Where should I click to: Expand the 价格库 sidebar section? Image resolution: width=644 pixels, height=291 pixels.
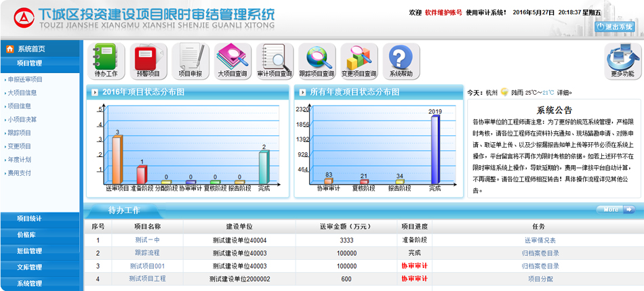coord(29,234)
